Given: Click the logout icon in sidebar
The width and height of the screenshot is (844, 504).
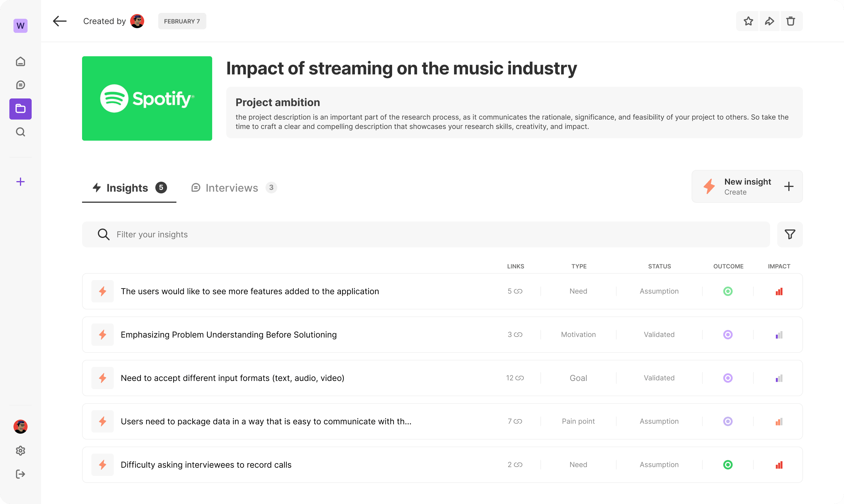Looking at the screenshot, I should (21, 474).
